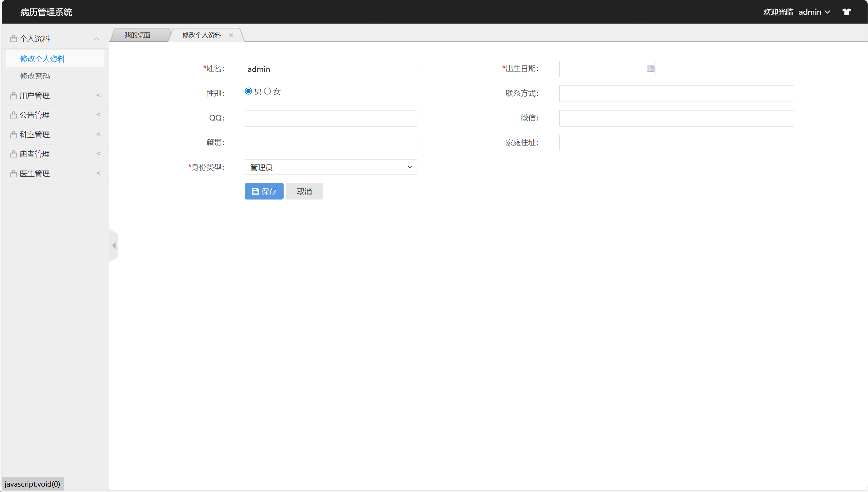Select the 男 gender radio button
868x492 pixels.
coord(248,91)
